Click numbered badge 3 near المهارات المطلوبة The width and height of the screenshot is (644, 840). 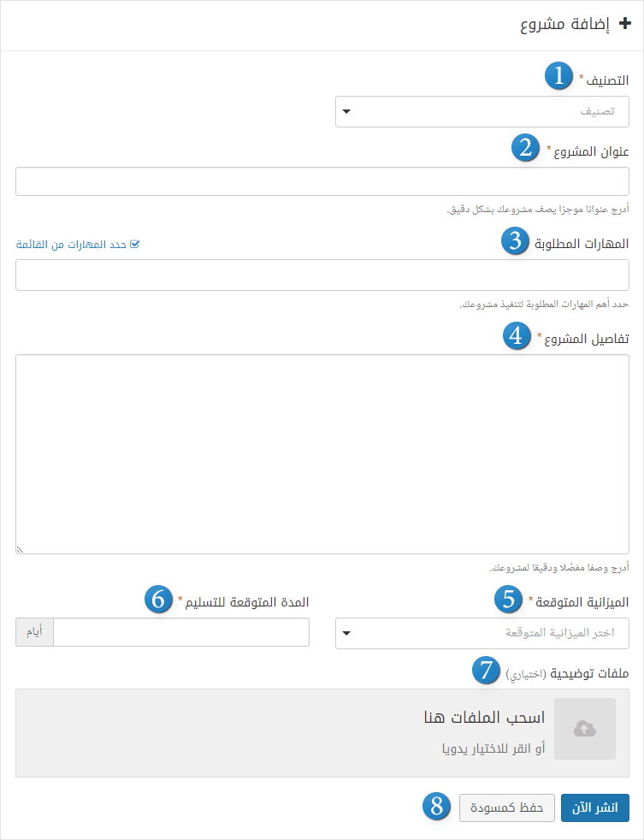click(x=515, y=240)
